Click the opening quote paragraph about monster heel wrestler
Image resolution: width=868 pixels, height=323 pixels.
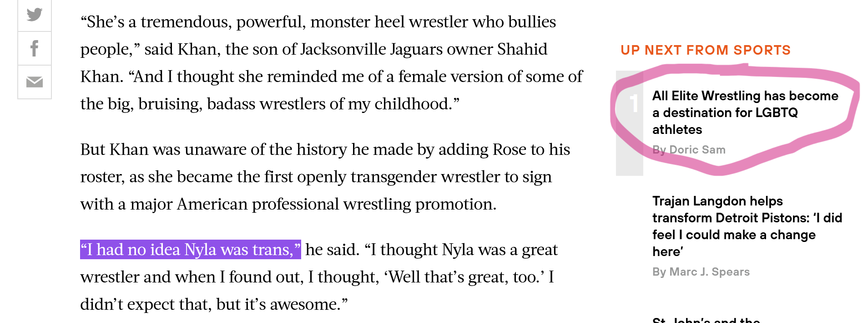click(x=331, y=63)
